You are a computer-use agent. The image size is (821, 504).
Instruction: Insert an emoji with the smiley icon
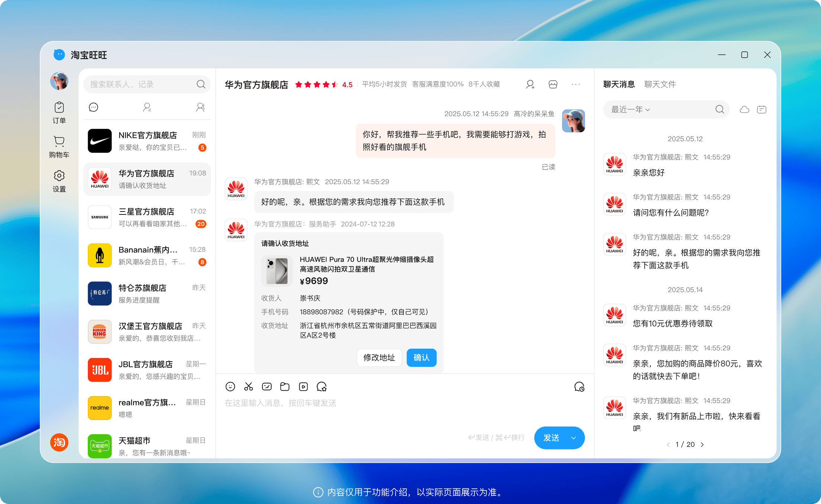(230, 387)
